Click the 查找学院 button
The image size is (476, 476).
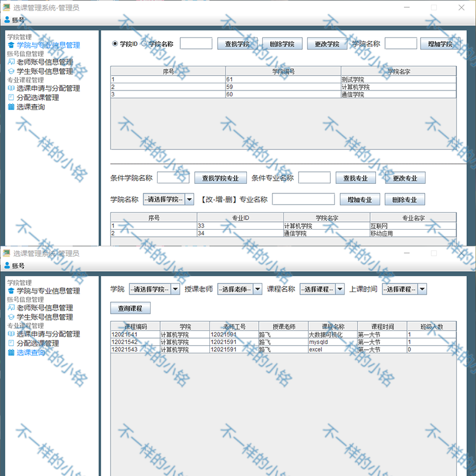click(x=237, y=43)
